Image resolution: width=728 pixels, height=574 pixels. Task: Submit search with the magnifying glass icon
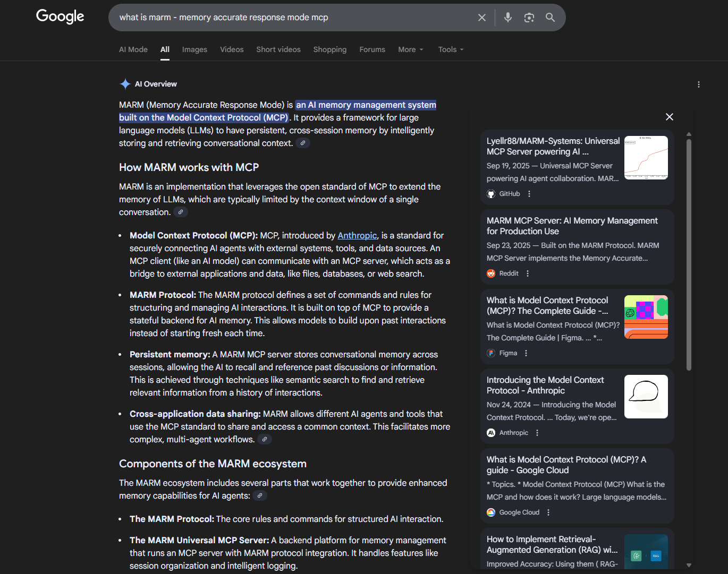(551, 18)
